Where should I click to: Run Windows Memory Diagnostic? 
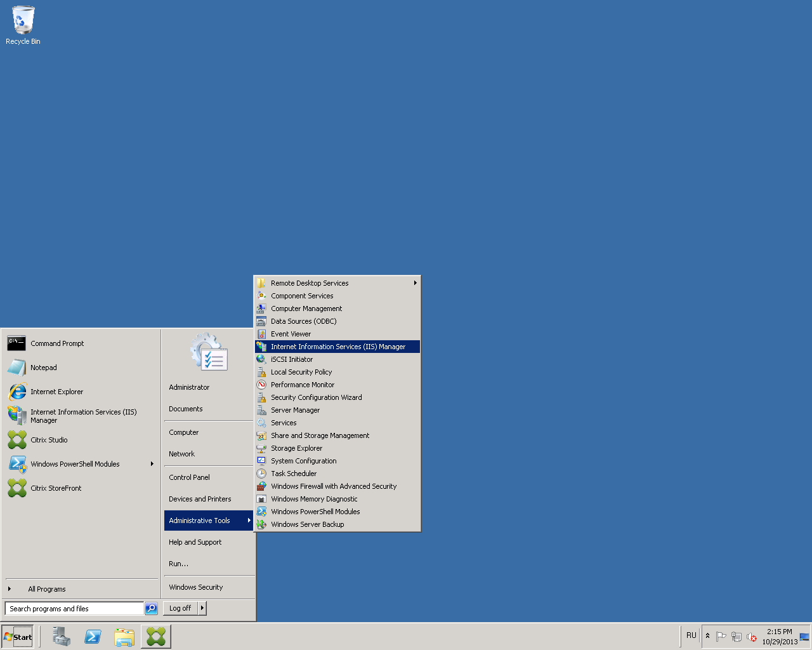coord(337,499)
